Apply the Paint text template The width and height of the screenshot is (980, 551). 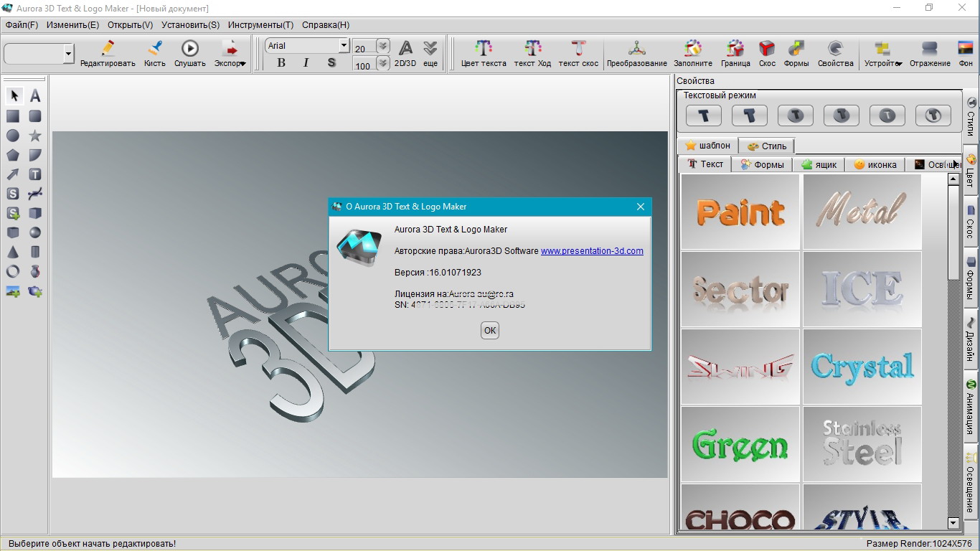740,212
